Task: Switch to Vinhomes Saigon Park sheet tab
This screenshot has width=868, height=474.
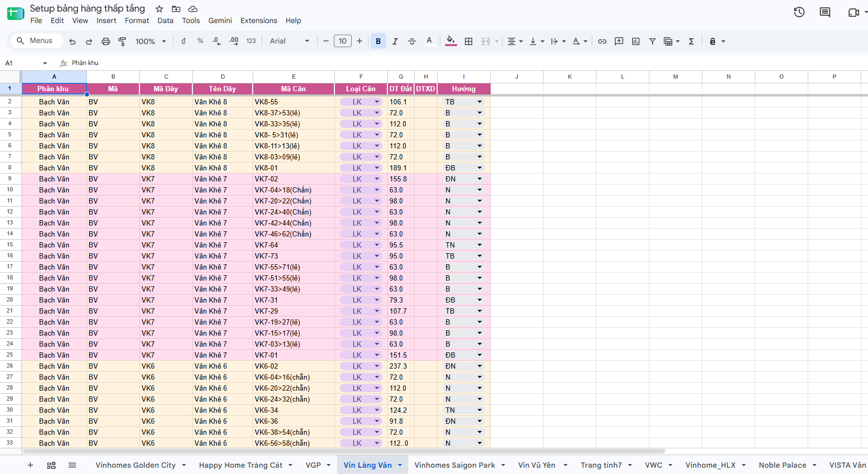Action: pyautogui.click(x=454, y=465)
